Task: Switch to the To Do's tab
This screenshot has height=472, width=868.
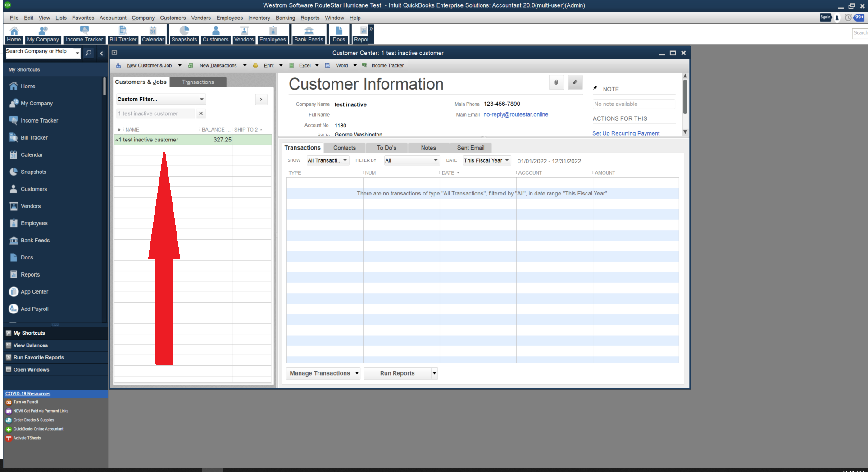Action: (x=386, y=148)
